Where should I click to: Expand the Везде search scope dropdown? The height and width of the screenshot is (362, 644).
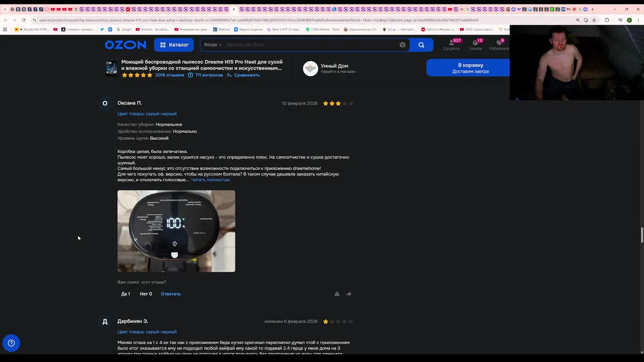(212, 45)
